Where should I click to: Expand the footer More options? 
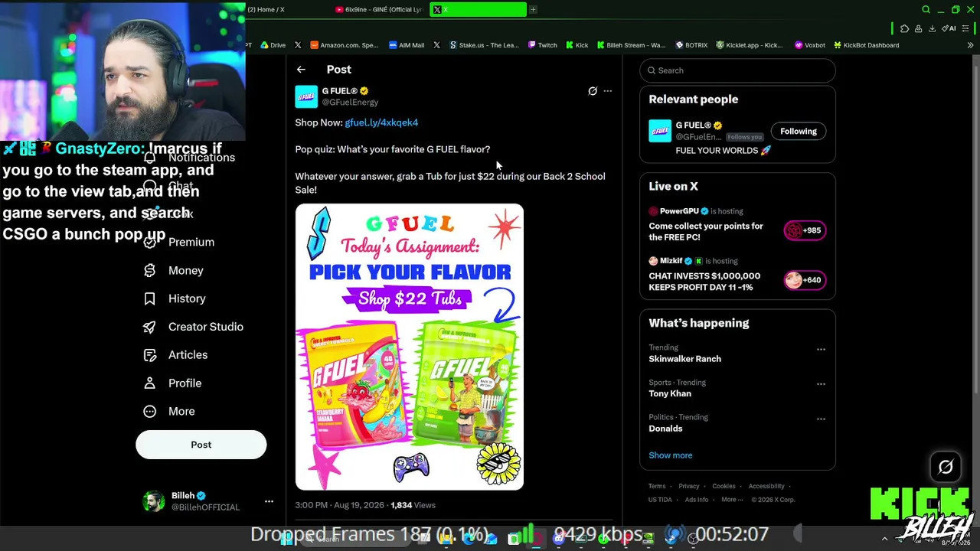click(730, 500)
